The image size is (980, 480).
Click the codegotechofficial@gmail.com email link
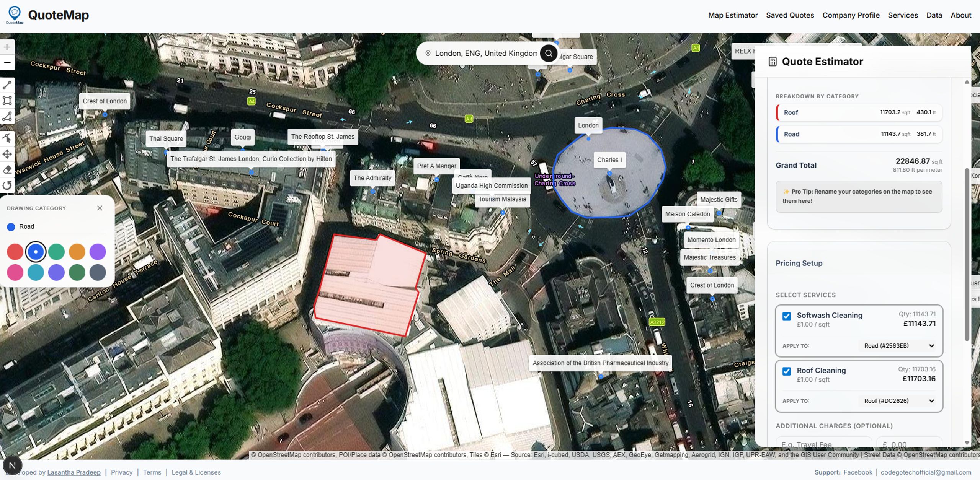pos(926,472)
